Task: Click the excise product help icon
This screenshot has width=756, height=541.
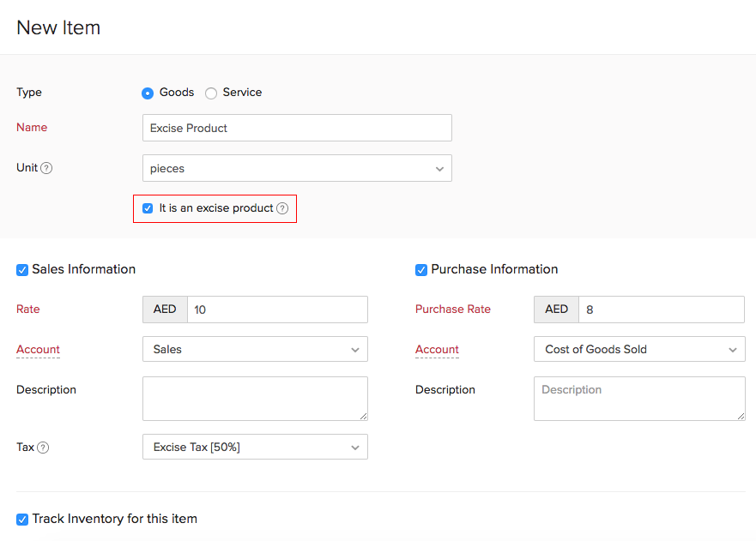Action: (x=282, y=208)
